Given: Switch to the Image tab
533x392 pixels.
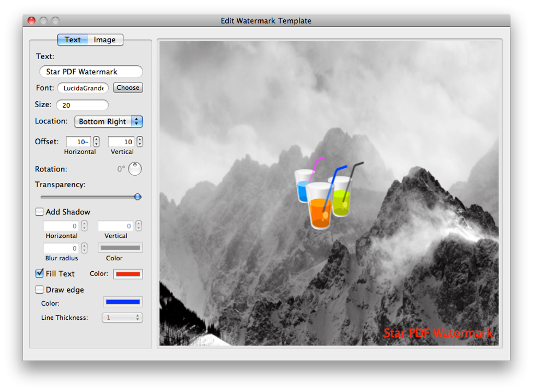Looking at the screenshot, I should click(104, 39).
